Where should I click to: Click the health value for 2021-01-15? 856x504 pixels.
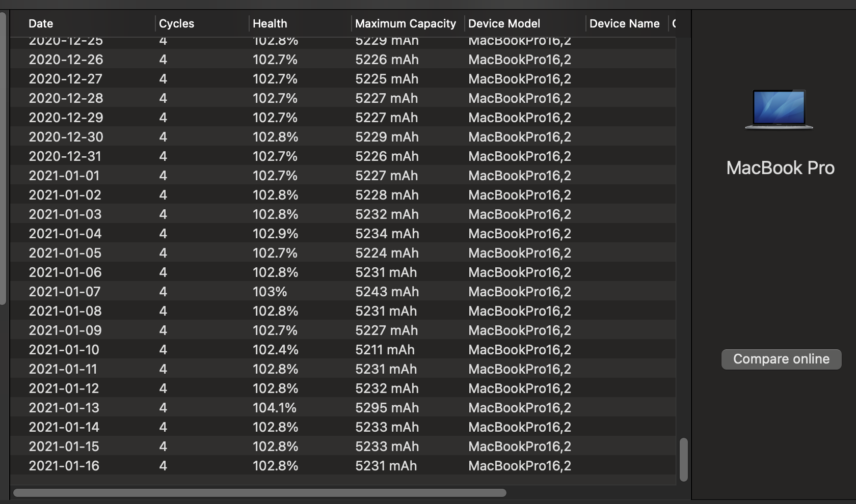click(x=275, y=446)
